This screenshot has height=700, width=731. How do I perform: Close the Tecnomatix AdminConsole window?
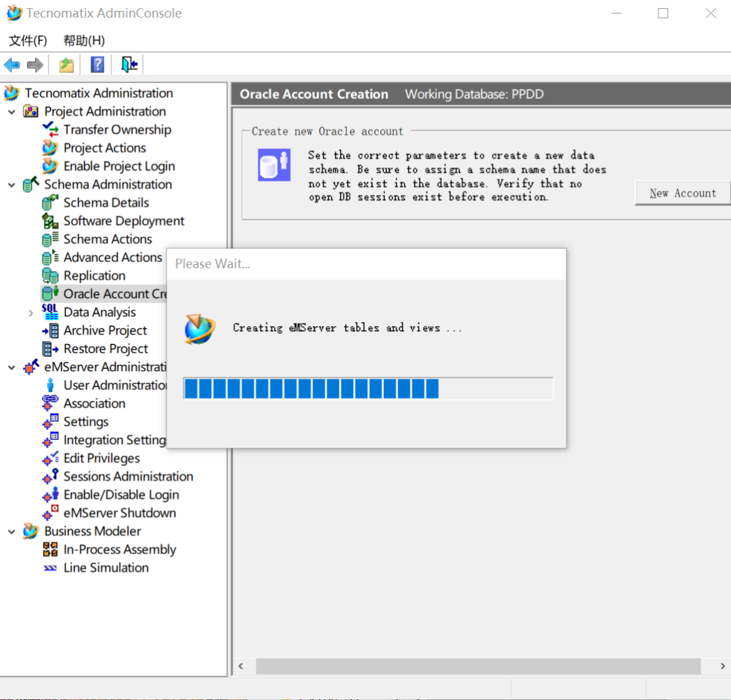pos(711,13)
